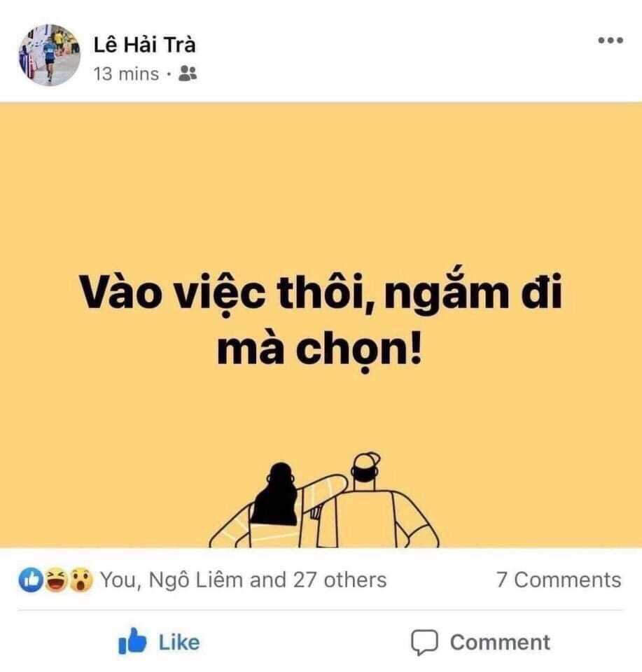Open the three-dot post options menu
Screen dimensions: 642x672
(x=610, y=41)
